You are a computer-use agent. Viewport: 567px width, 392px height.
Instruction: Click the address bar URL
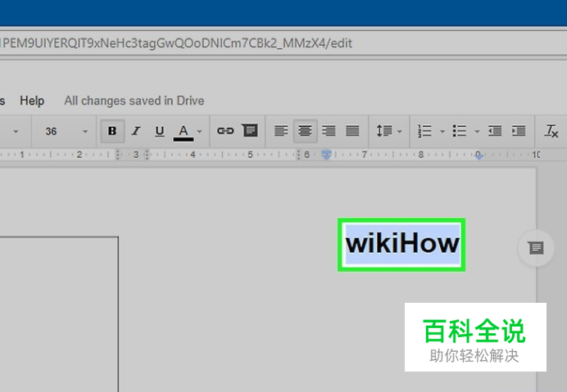click(175, 43)
